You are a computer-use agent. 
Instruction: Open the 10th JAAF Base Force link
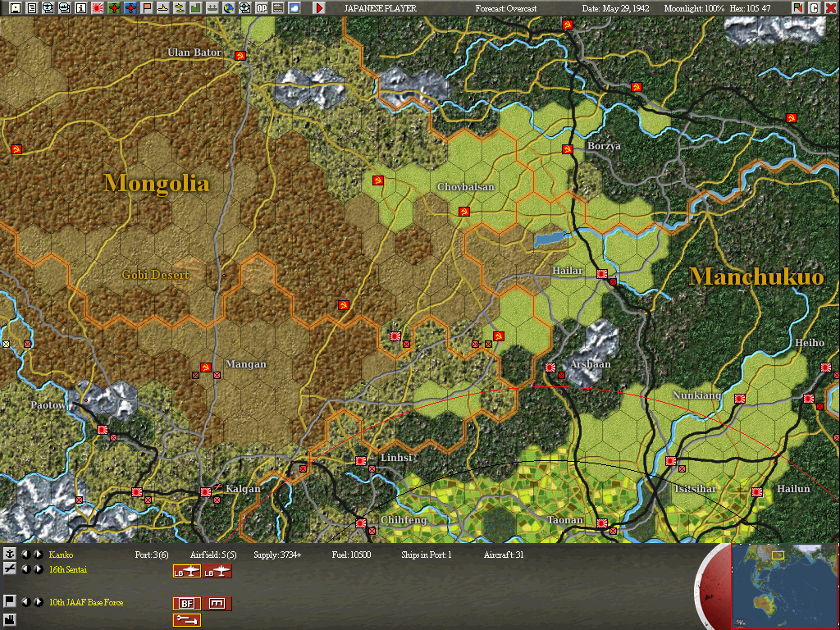86,603
